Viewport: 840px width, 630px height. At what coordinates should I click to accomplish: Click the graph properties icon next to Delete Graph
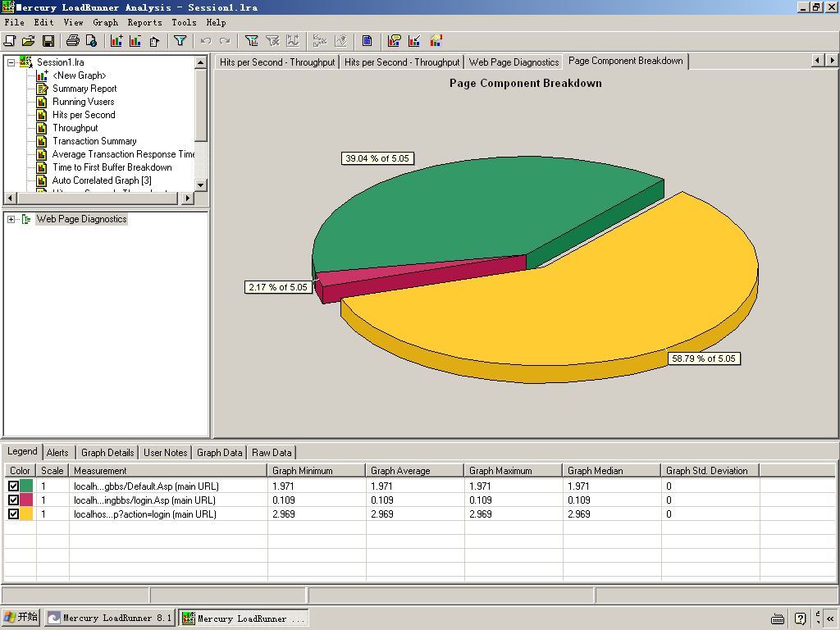point(154,41)
